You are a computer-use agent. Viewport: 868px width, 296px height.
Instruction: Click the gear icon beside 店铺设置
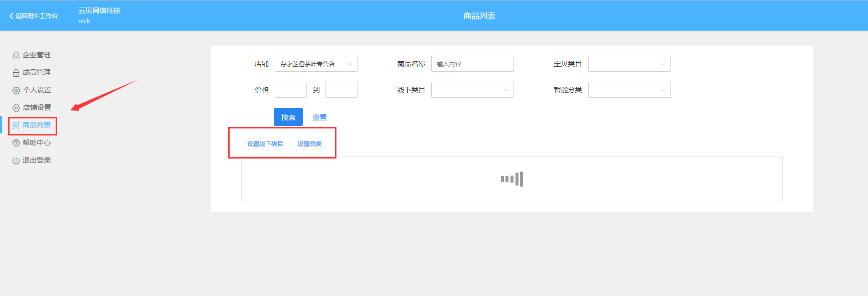point(16,108)
